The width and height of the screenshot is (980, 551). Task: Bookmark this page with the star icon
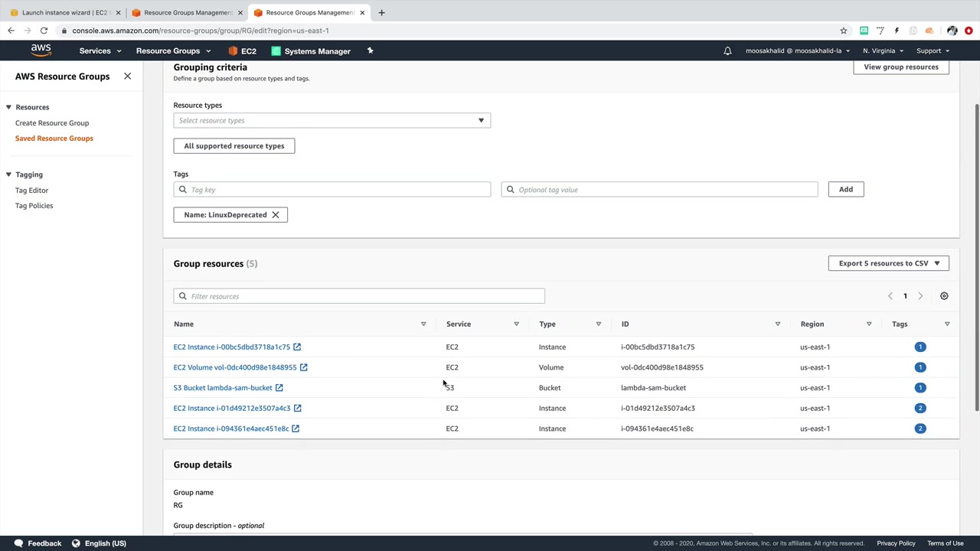(x=844, y=31)
